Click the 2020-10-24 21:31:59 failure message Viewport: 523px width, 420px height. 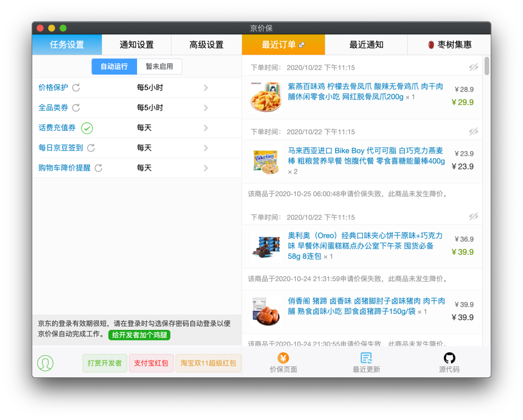pos(348,279)
